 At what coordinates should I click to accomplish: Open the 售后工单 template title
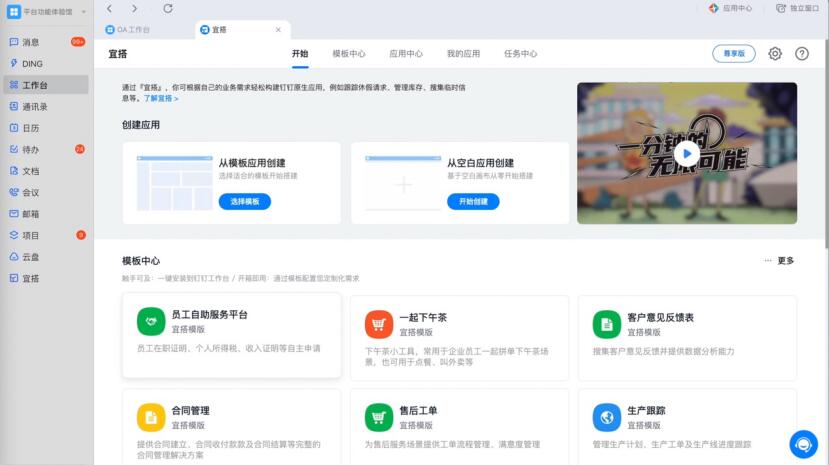click(418, 411)
